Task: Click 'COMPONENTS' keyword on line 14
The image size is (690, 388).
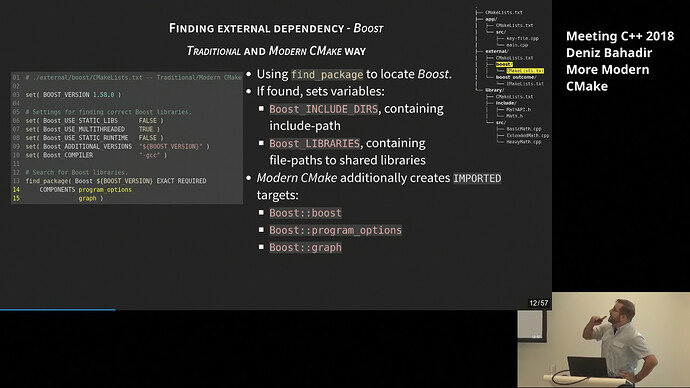Action: point(57,190)
